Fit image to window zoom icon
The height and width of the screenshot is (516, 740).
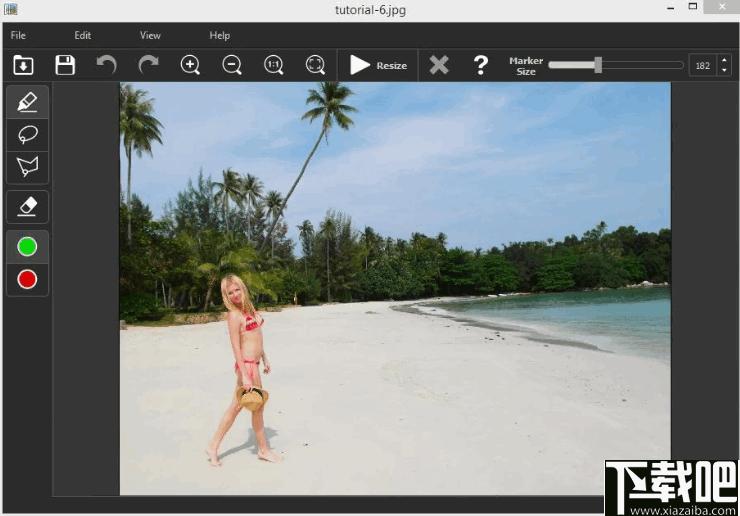pyautogui.click(x=315, y=65)
